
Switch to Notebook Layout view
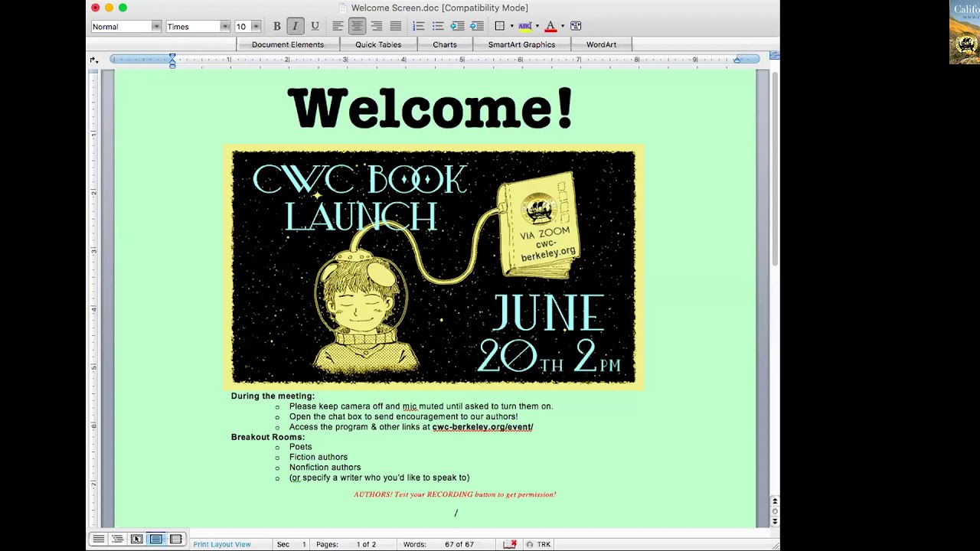[175, 540]
